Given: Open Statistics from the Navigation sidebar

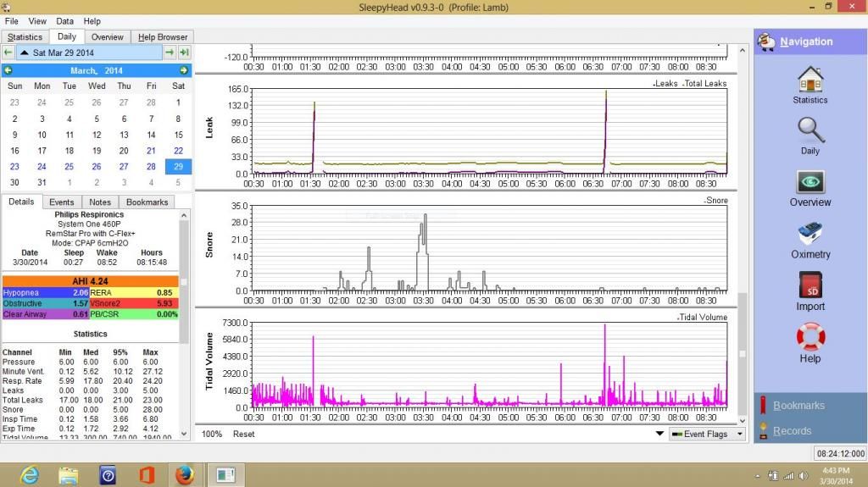Looking at the screenshot, I should 810,85.
